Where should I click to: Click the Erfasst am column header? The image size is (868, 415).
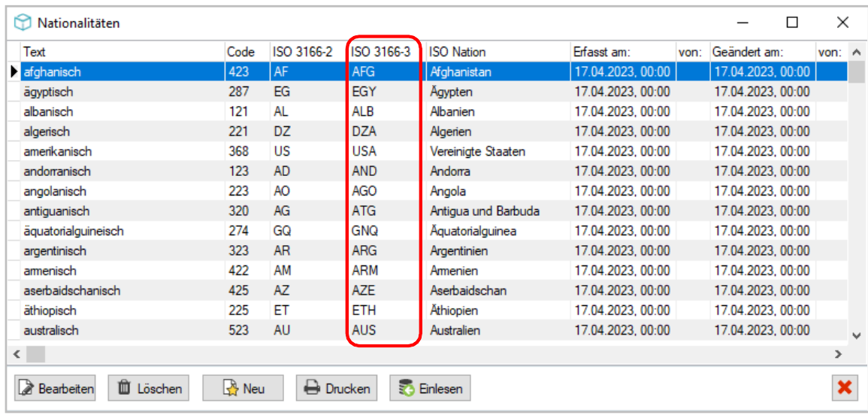click(x=623, y=52)
